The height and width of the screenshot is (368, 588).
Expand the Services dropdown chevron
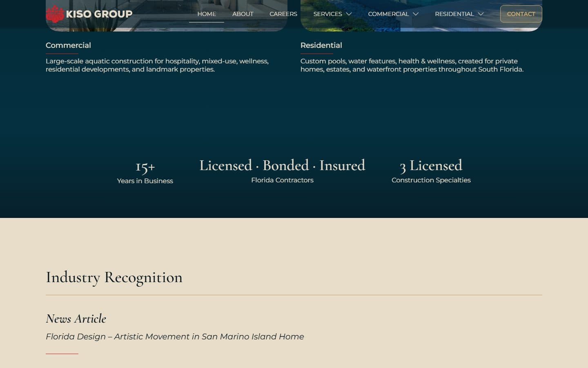[x=349, y=14]
